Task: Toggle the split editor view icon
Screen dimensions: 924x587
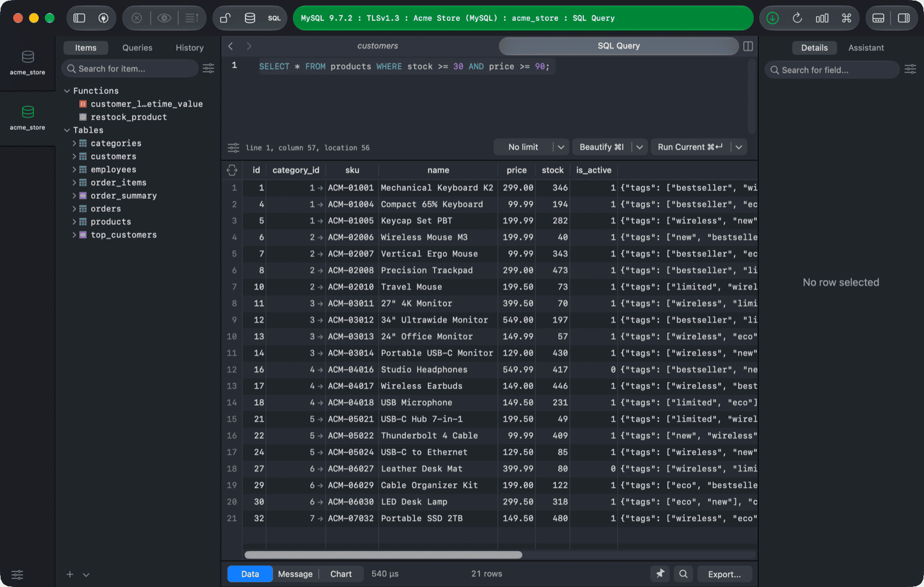Action: (748, 46)
